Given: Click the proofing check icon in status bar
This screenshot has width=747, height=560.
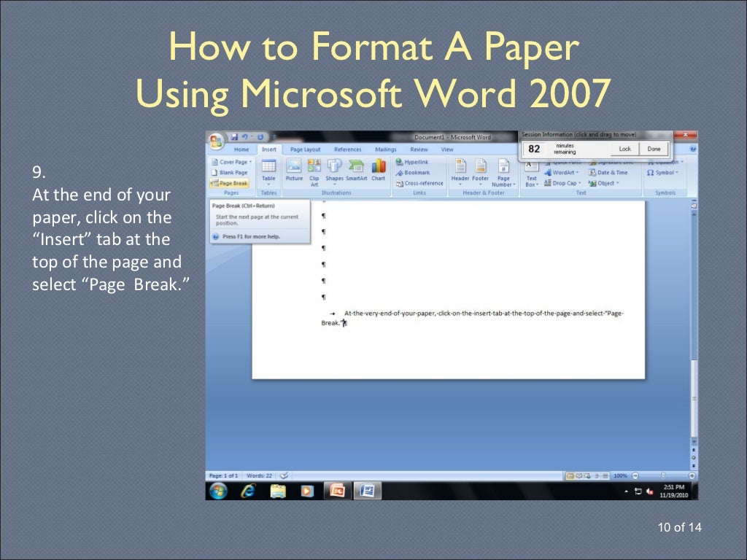Looking at the screenshot, I should 285,475.
